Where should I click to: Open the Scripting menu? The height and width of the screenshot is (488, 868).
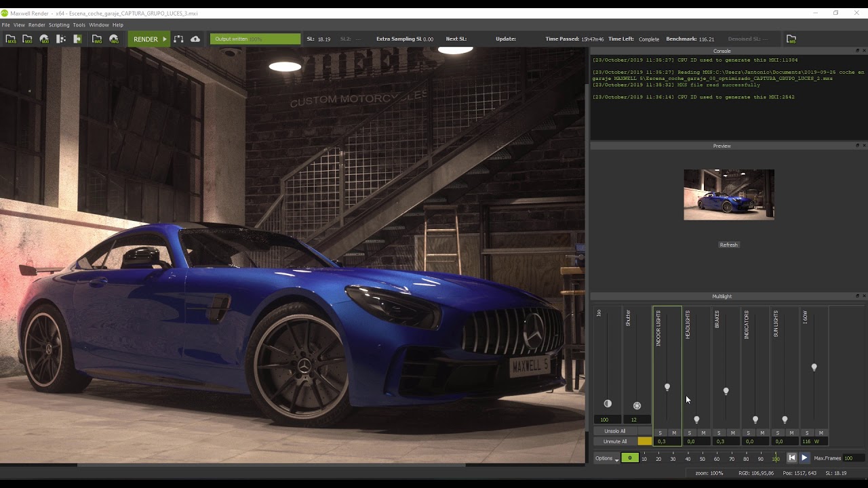(59, 25)
